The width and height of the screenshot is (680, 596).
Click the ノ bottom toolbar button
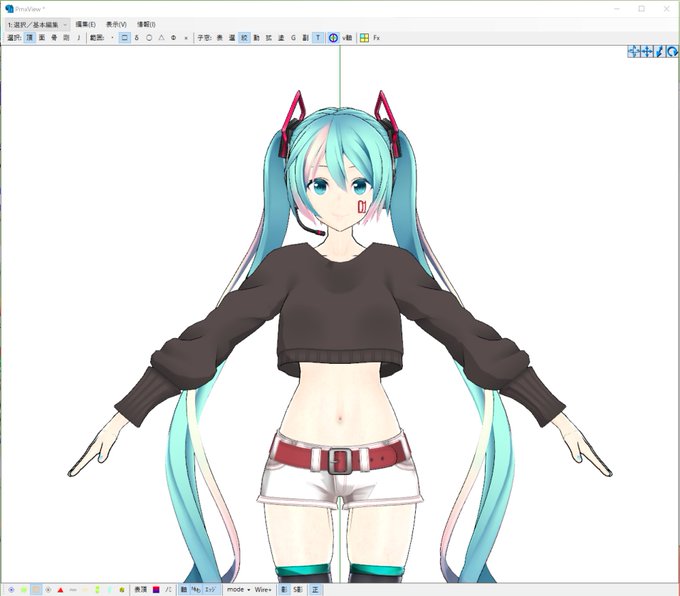(168, 589)
